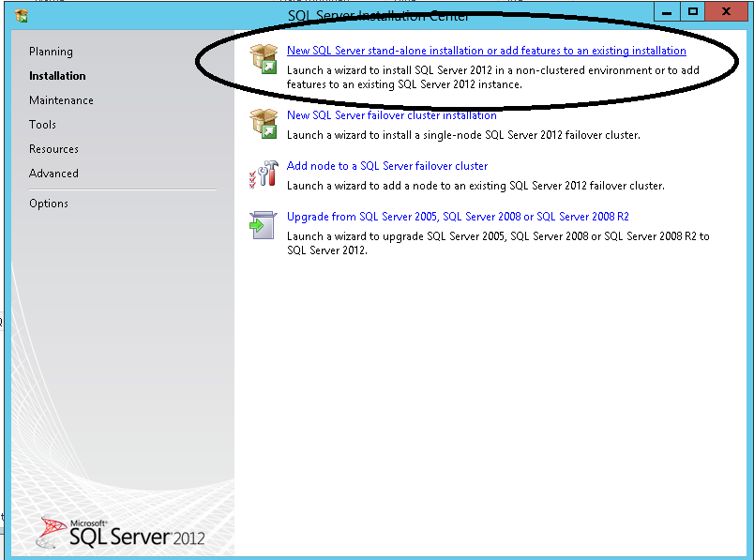The image size is (754, 560).
Task: Maximize the SQL Server Installation Center window
Action: click(692, 11)
